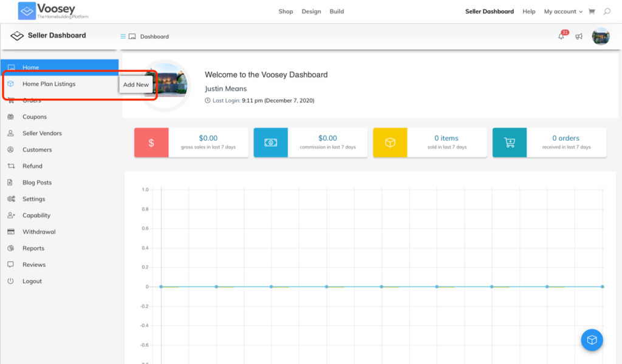Open the notifications bell
Viewport: 622px width, 364px height.
point(561,36)
